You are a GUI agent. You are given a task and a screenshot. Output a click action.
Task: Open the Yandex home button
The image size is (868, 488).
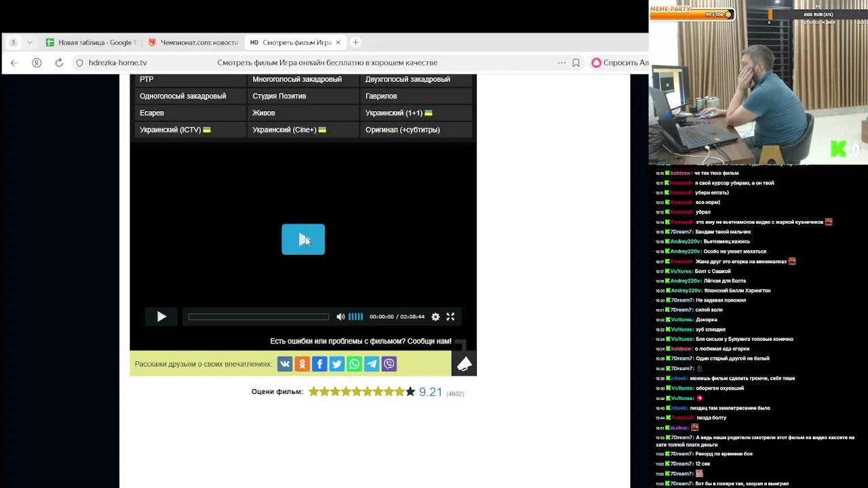pyautogui.click(x=37, y=62)
